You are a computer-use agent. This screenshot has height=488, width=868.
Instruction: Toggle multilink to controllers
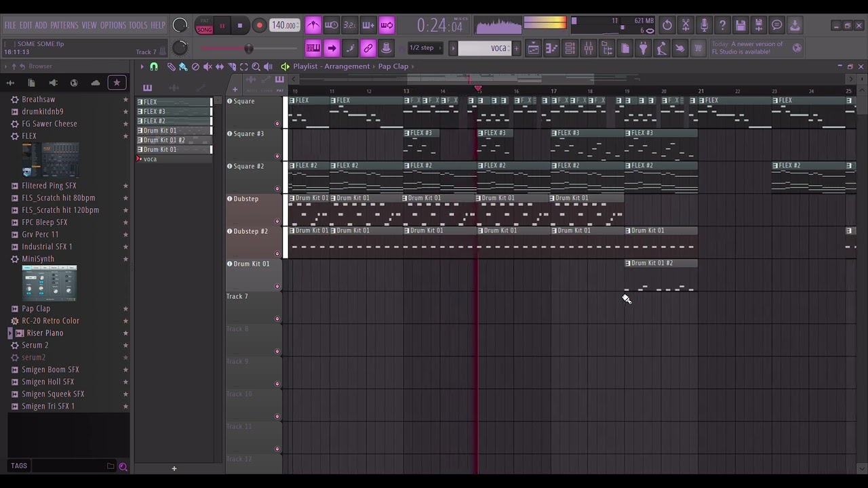point(387,48)
